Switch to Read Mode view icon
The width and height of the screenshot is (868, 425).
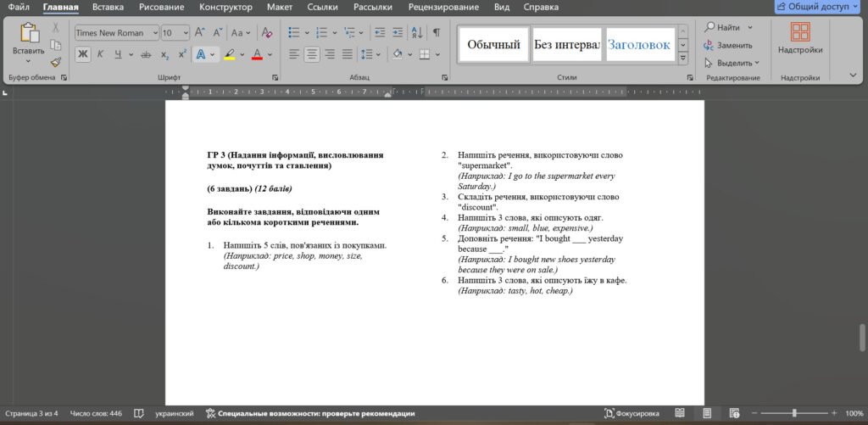[x=680, y=413]
